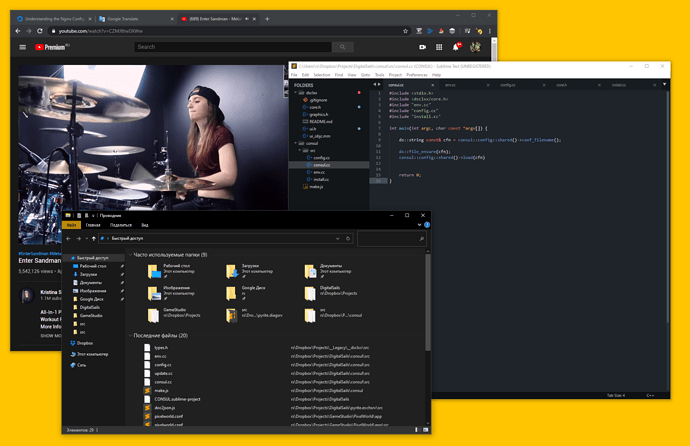Image resolution: width=690 pixels, height=446 pixels.
Task: Open the Поделиться ribbon tab in Explorer
Action: tap(121, 225)
